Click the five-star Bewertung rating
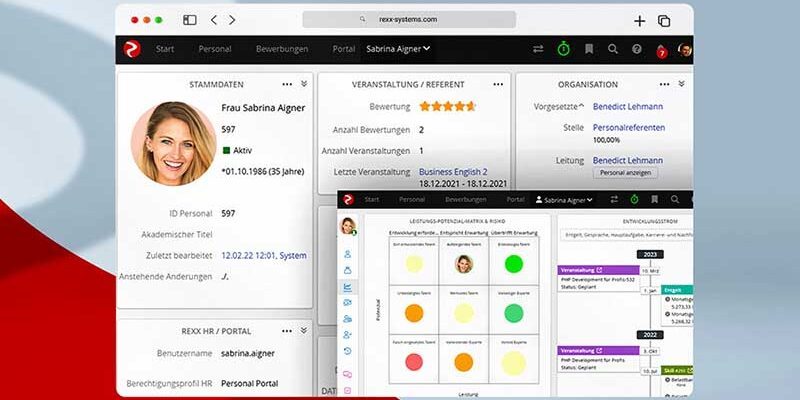Image resolution: width=800 pixels, height=400 pixels. tap(447, 107)
